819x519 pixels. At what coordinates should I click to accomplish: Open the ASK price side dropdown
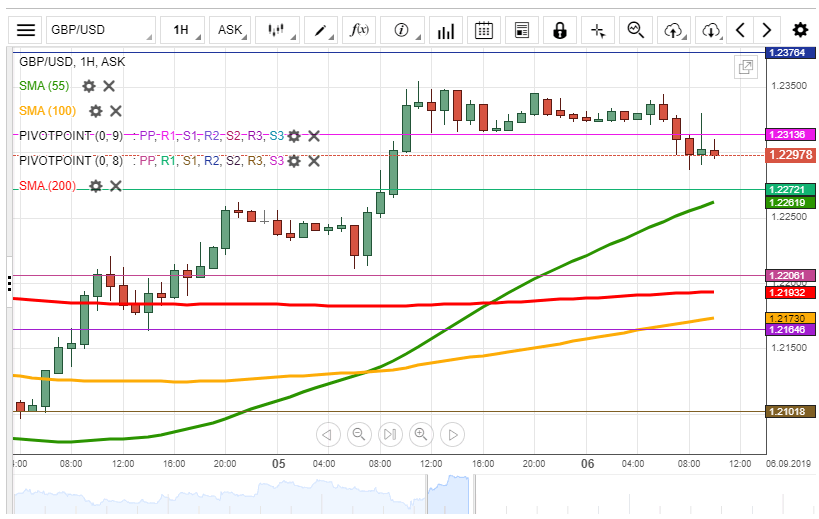tap(232, 30)
